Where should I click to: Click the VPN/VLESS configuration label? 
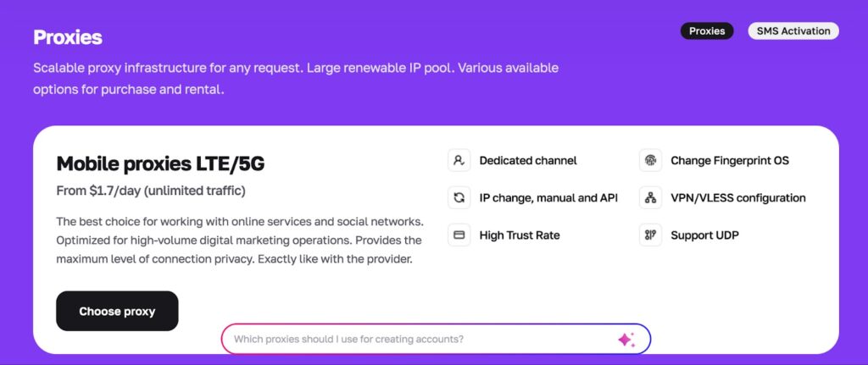[x=737, y=197]
